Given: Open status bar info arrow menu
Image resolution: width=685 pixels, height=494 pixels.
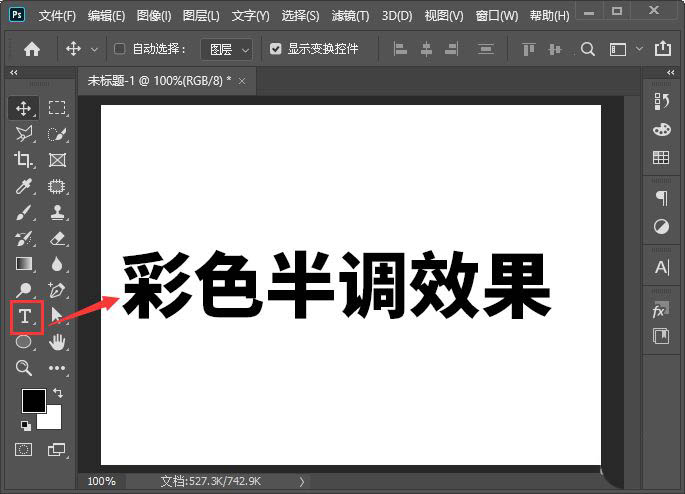Looking at the screenshot, I should click(301, 482).
